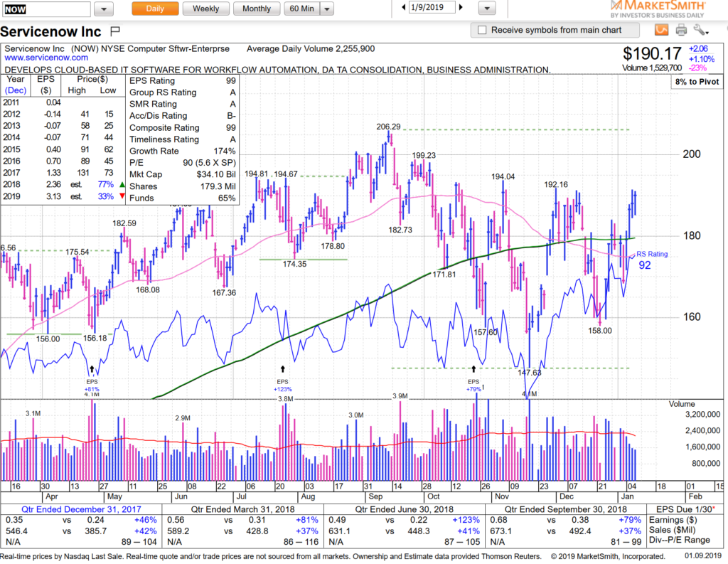
Task: Print the chart using the printer icon
Action: coord(681,30)
